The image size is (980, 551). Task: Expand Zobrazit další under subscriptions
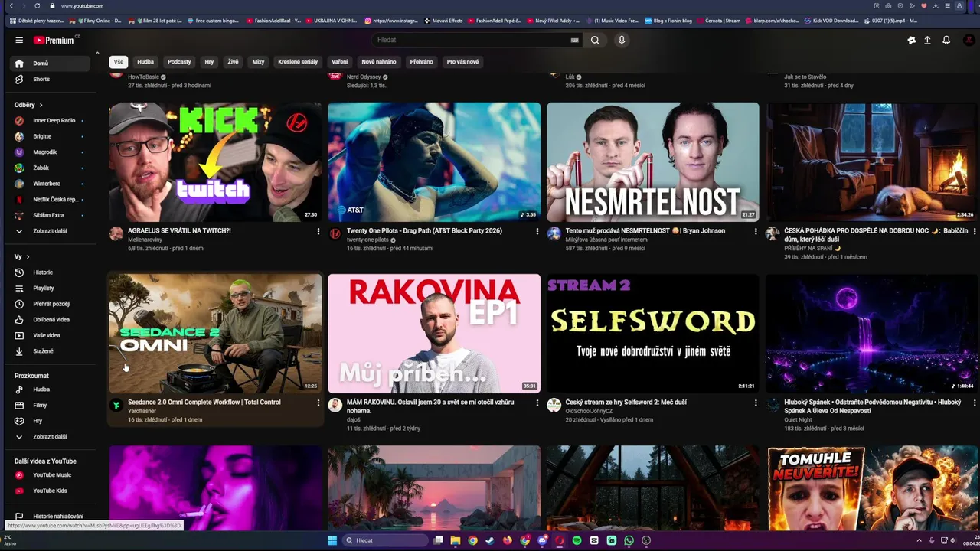click(x=51, y=231)
